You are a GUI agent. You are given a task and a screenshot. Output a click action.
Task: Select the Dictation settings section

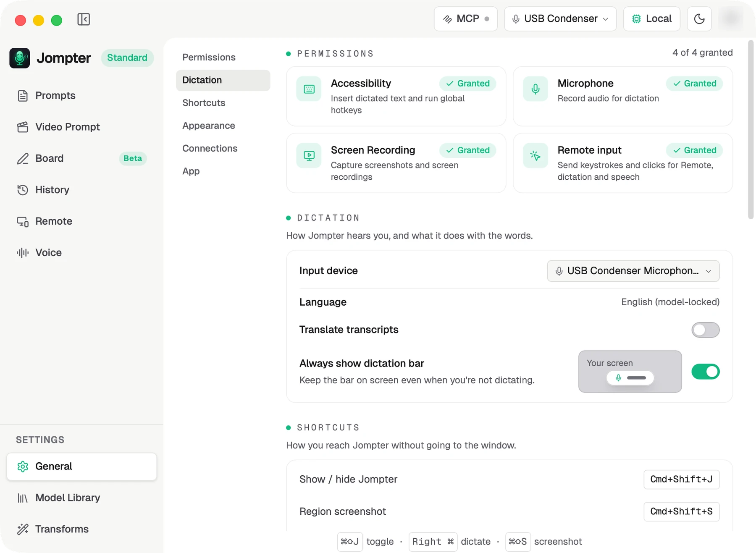click(223, 80)
